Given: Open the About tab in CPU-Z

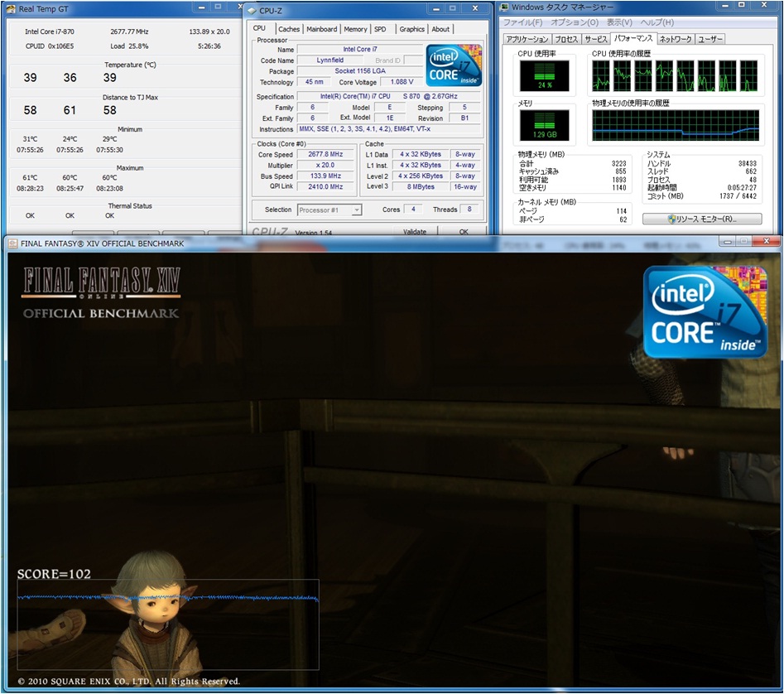Looking at the screenshot, I should click(x=440, y=29).
